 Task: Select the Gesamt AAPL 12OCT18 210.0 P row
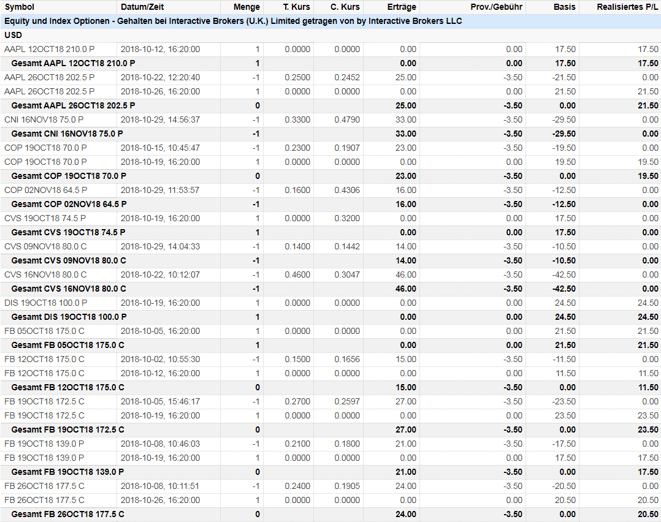(330, 63)
